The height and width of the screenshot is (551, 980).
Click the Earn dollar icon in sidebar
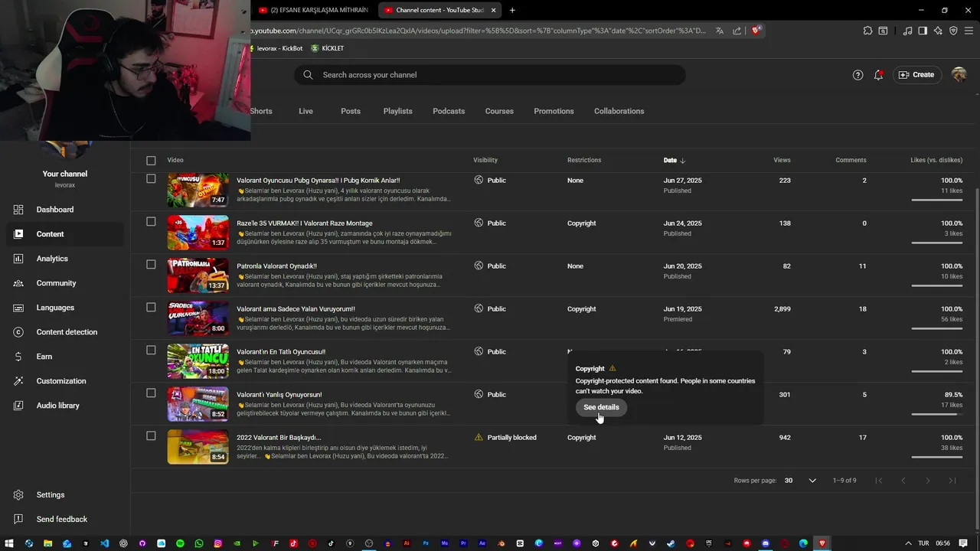pos(18,357)
